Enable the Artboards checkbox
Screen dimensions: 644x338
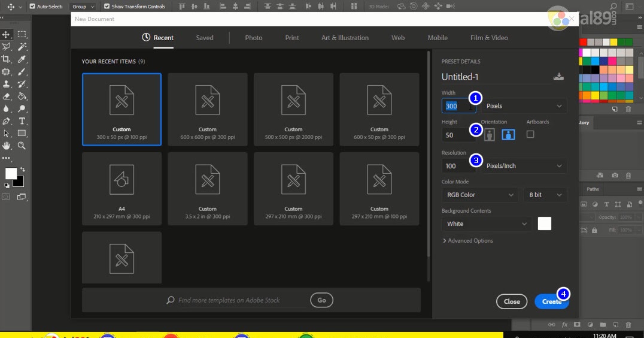click(530, 134)
